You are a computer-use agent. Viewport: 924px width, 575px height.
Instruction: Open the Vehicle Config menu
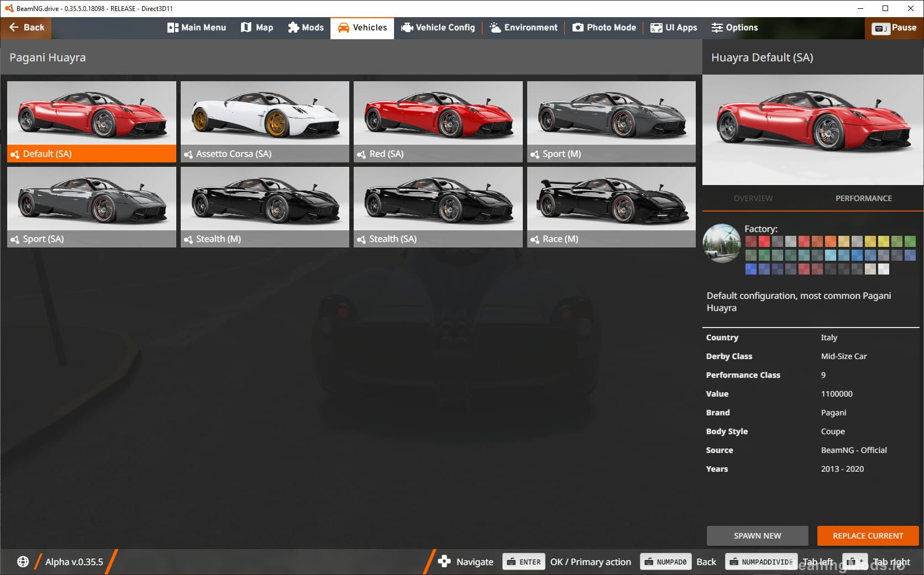click(x=438, y=28)
